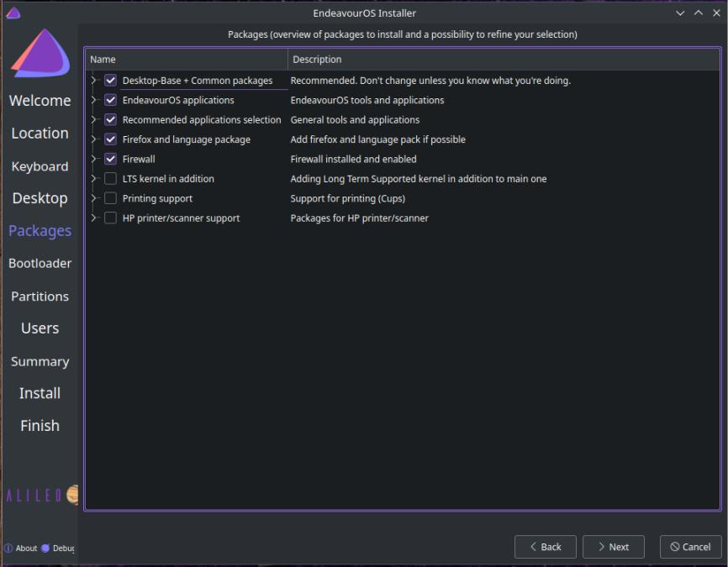Go to the Summary step
The height and width of the screenshot is (567, 728).
click(40, 361)
